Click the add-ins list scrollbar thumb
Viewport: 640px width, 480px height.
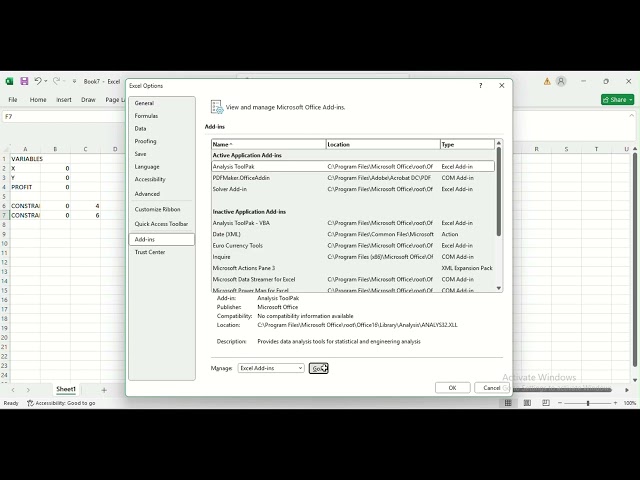tap(498, 191)
